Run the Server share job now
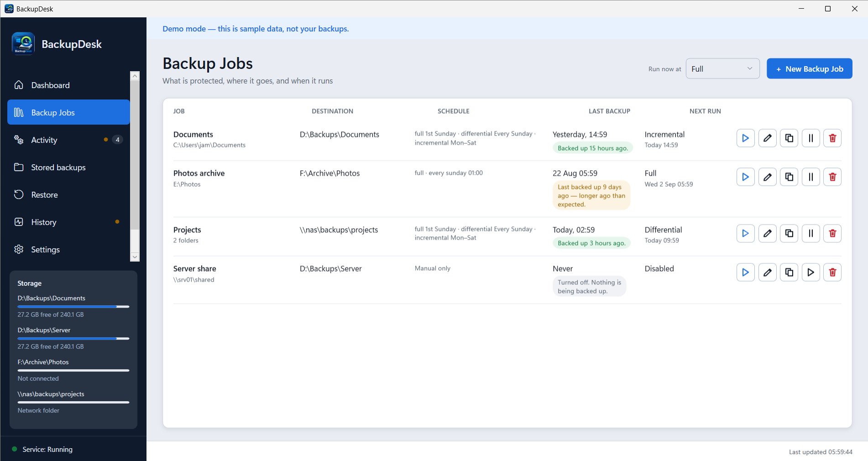 (745, 272)
